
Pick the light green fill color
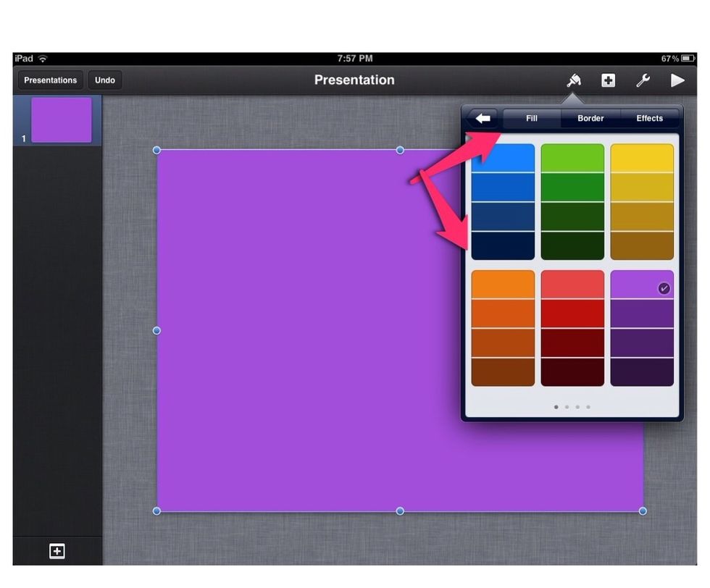tap(572, 158)
